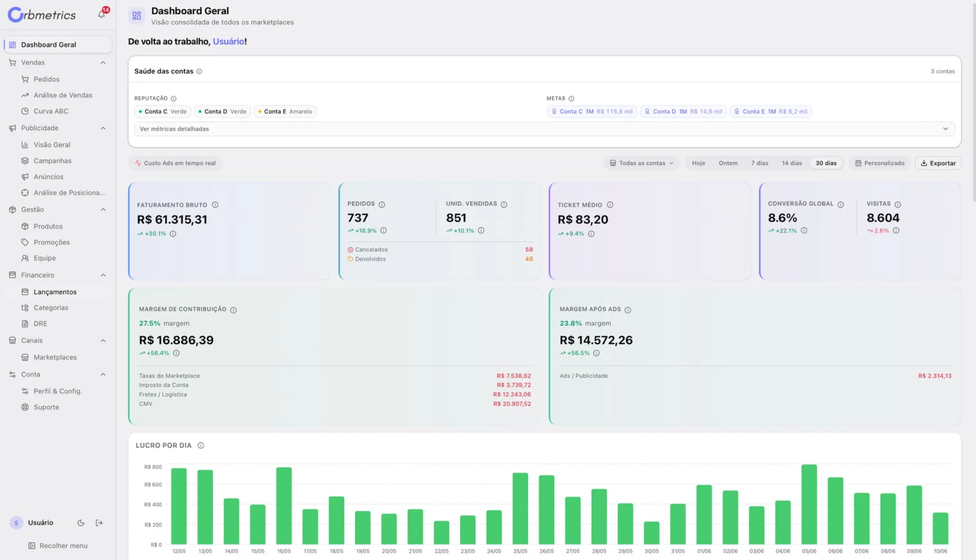Screen dimensions: 976x560
Task: Click info icon beside Unid. Vendidas
Action: (504, 204)
